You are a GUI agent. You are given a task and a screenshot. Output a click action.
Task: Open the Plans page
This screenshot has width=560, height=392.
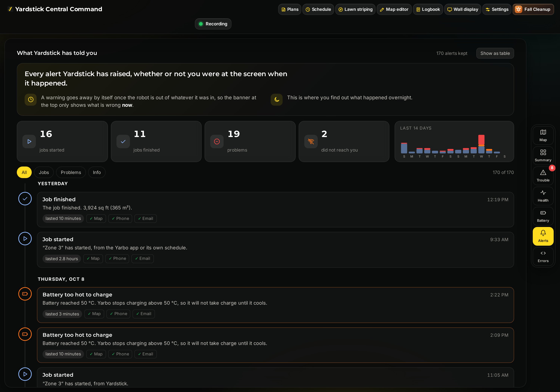click(x=290, y=9)
